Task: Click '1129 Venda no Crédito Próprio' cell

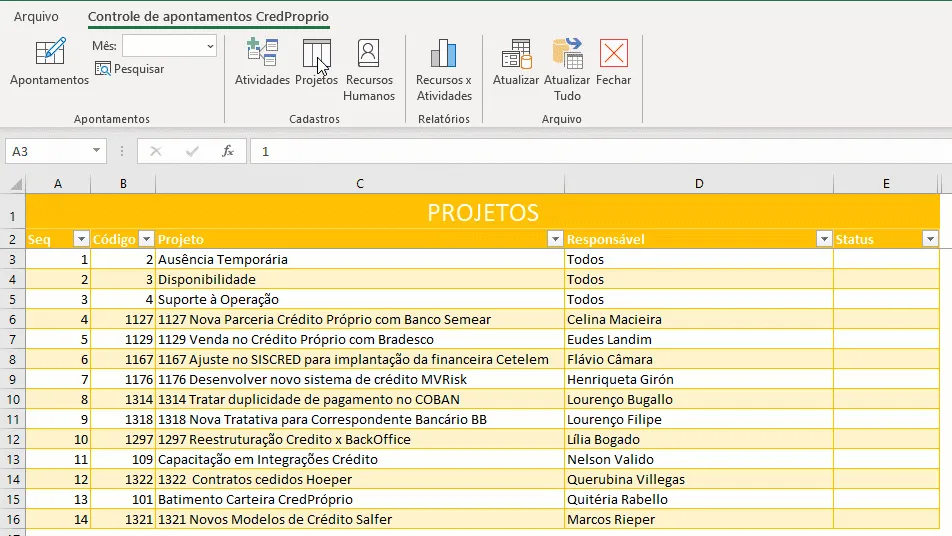Action: pos(360,340)
